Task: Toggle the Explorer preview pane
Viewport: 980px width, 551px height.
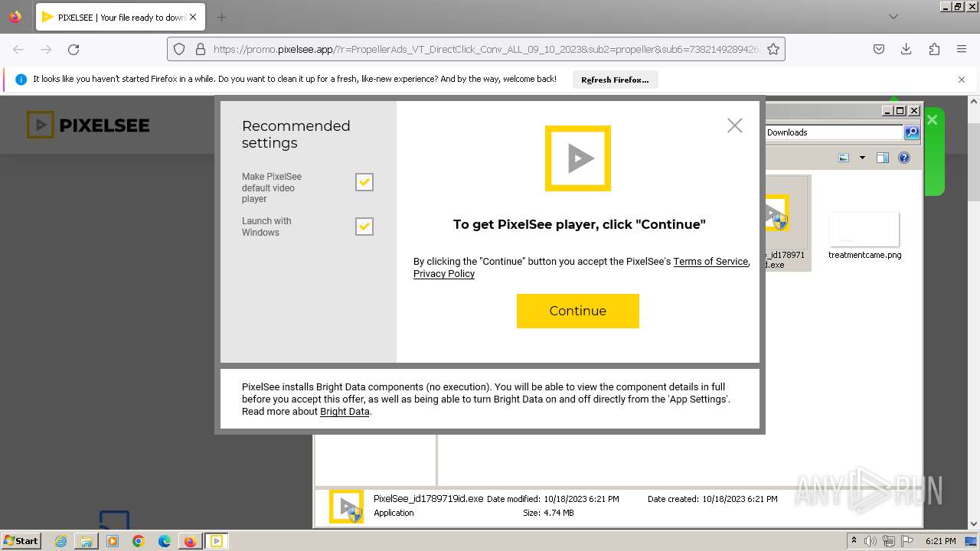Action: click(x=882, y=158)
